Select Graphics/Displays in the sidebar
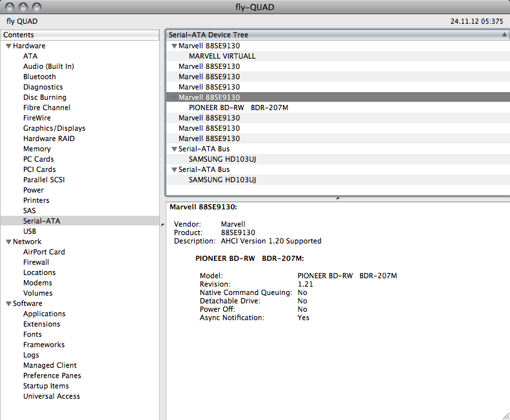510x420 pixels. point(54,128)
